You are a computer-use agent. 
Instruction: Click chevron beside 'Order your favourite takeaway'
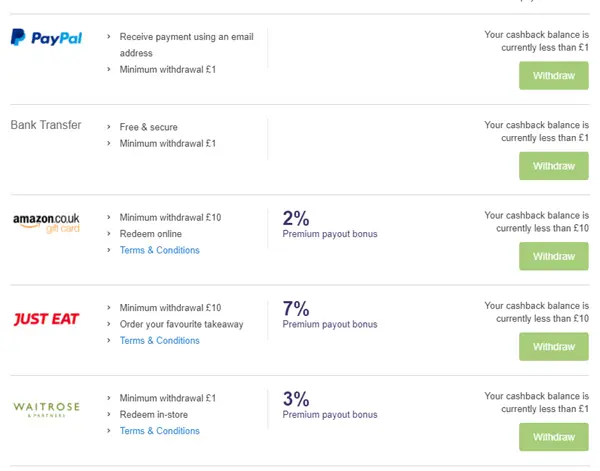tap(109, 324)
